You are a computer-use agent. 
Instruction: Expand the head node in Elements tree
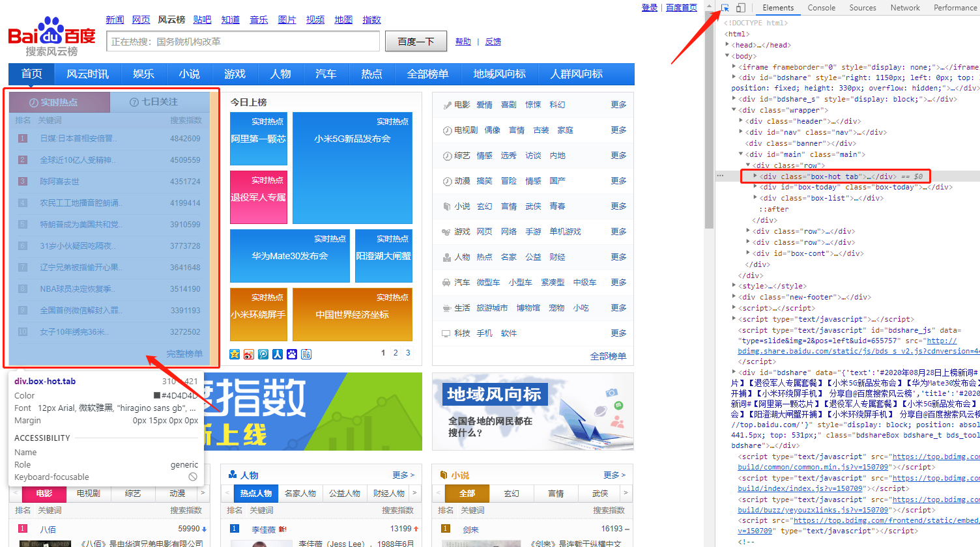click(x=727, y=45)
